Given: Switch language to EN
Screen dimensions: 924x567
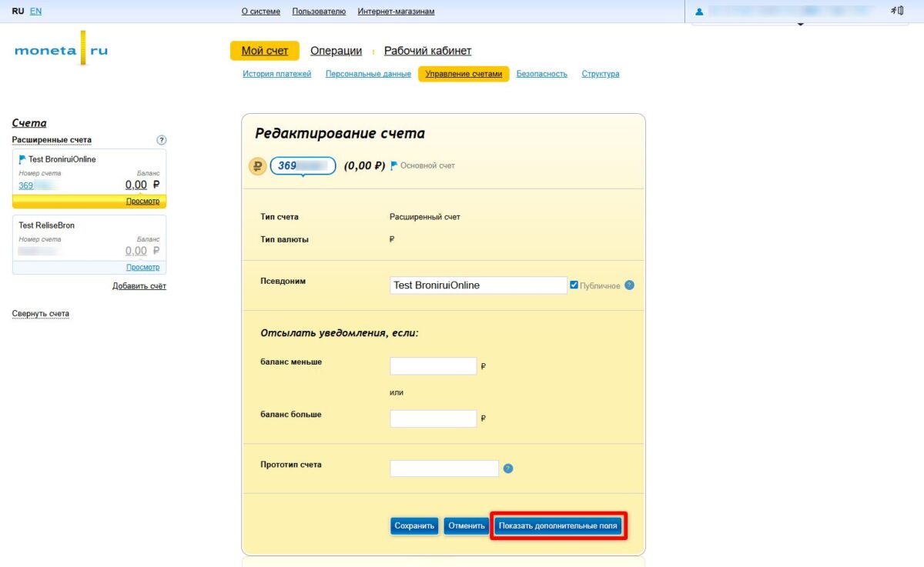Looking at the screenshot, I should coord(36,12).
